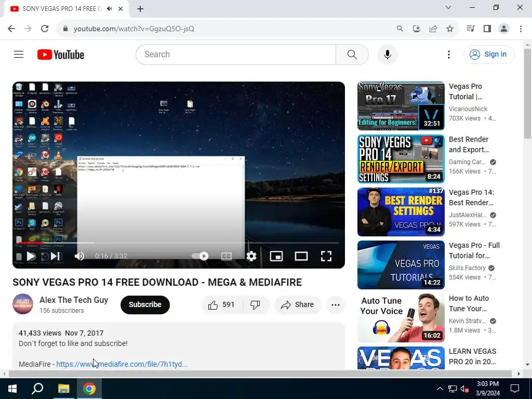Viewport: 532px width, 399px height.
Task: Open Best Render Settings #137 thumbnail
Action: 401,212
